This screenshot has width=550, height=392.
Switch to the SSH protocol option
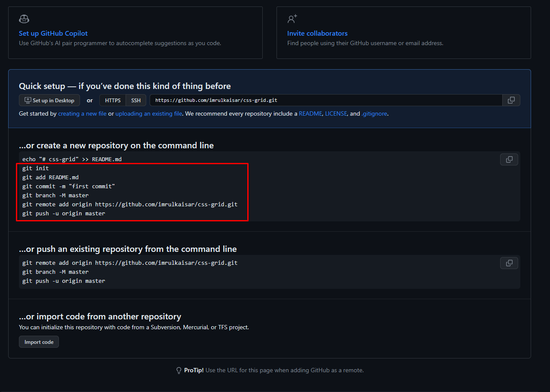136,100
